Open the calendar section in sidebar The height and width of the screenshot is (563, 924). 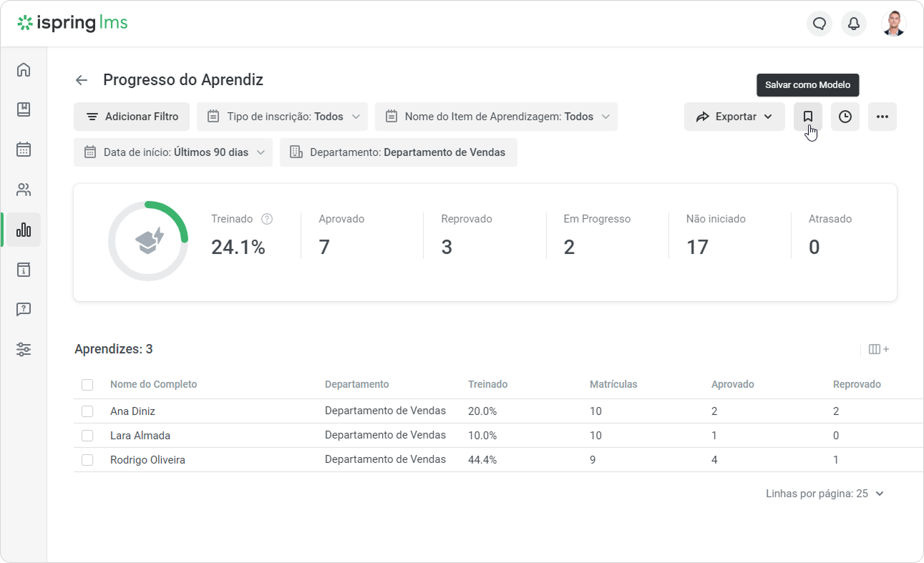(x=24, y=150)
